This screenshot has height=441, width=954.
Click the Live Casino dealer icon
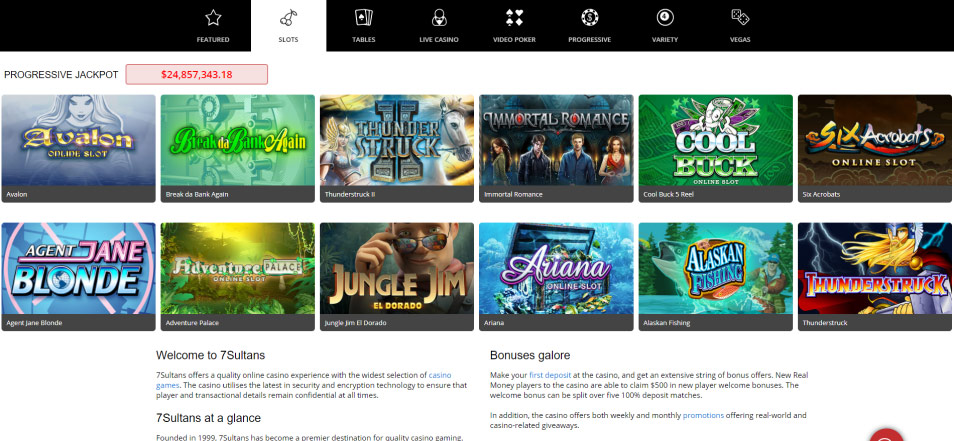click(x=439, y=18)
